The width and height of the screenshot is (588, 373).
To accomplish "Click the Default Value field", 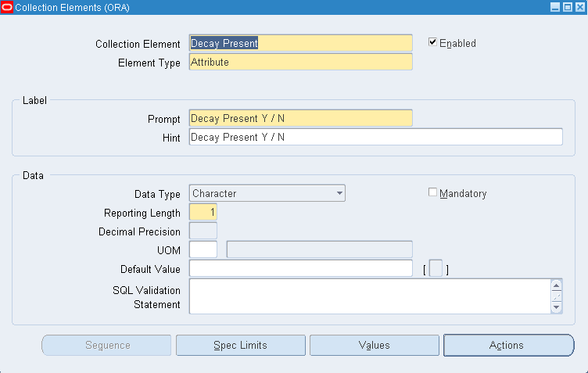I will tap(300, 269).
